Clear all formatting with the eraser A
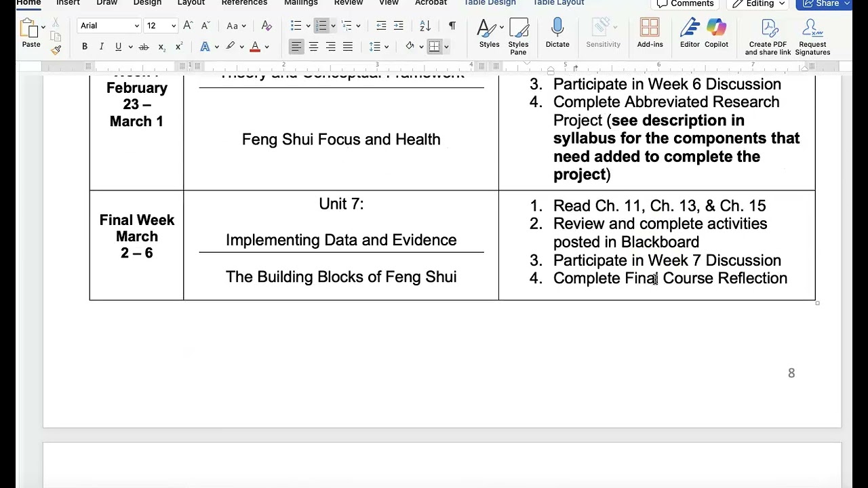Image resolution: width=868 pixels, height=488 pixels. [x=267, y=26]
